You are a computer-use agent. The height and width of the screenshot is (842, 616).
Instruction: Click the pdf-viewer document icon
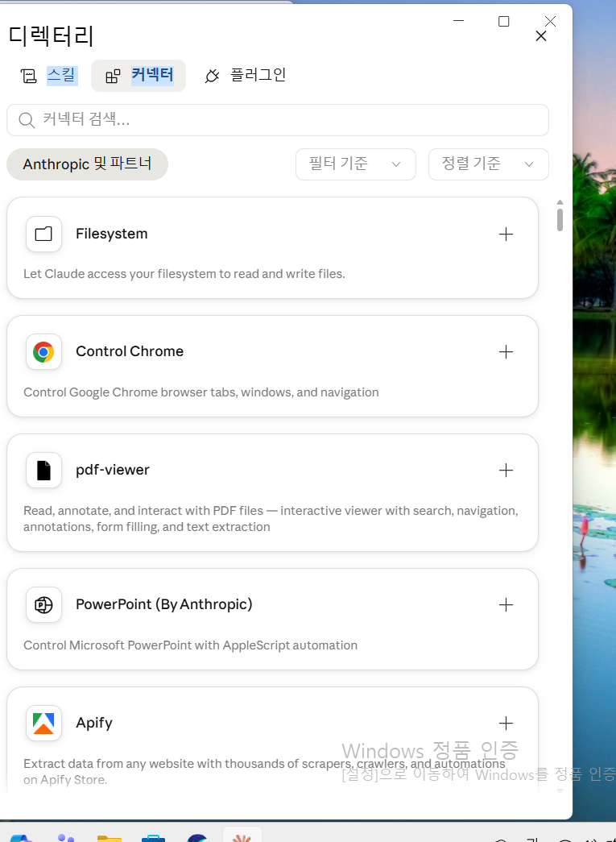tap(43, 470)
